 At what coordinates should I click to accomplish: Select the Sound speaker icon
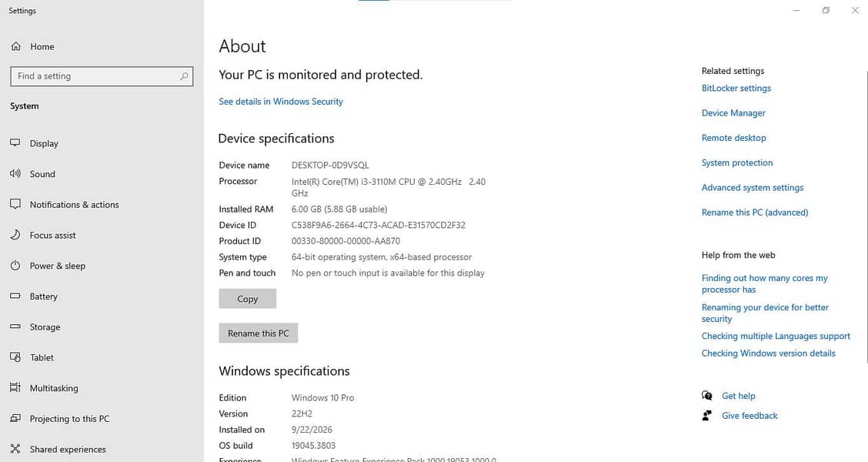(x=15, y=173)
